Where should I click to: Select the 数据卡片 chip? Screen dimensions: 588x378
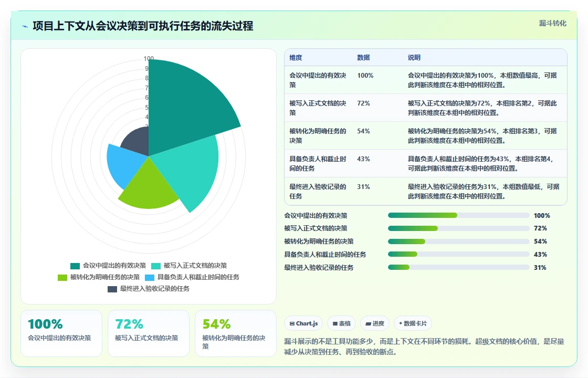pos(413,323)
